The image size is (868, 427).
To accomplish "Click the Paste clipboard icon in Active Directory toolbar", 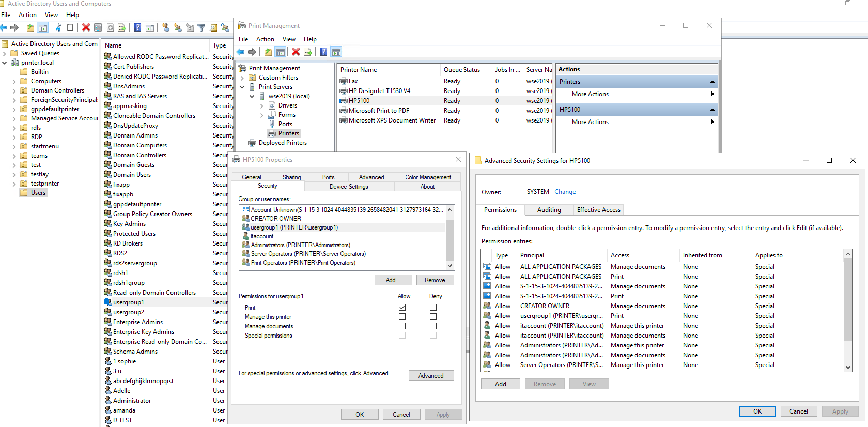I will coord(70,27).
